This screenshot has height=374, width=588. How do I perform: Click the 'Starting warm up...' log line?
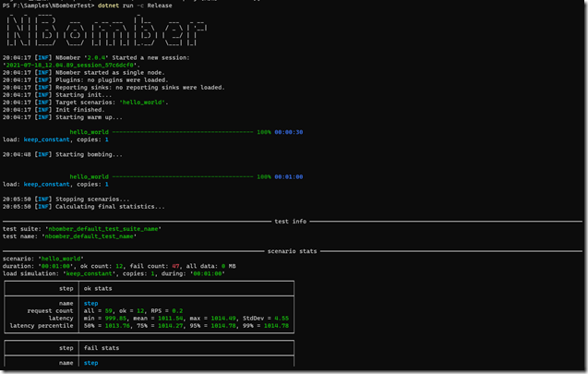pyautogui.click(x=89, y=117)
